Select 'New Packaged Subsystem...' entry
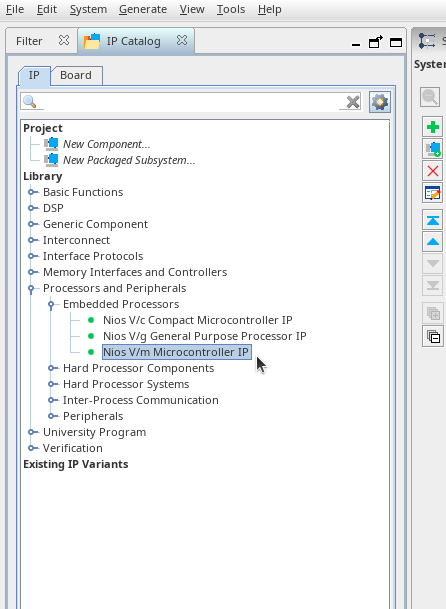The width and height of the screenshot is (446, 609). [x=129, y=160]
